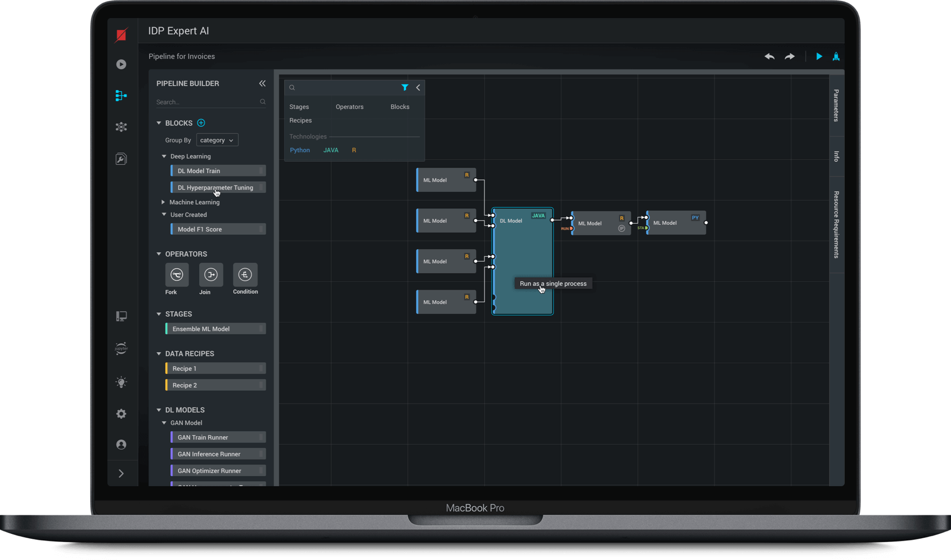Screen dimensions: 951x560
Task: Open the Group By category dropdown
Action: click(x=217, y=140)
